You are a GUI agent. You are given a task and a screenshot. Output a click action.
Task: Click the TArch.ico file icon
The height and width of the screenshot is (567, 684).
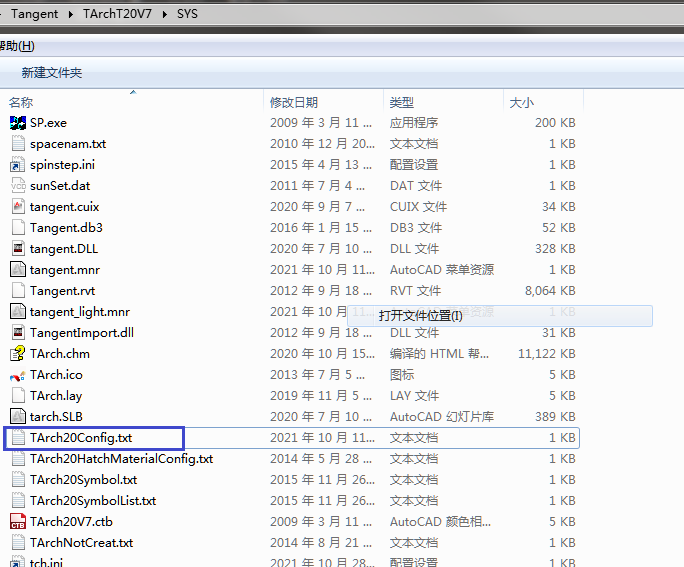(18, 375)
